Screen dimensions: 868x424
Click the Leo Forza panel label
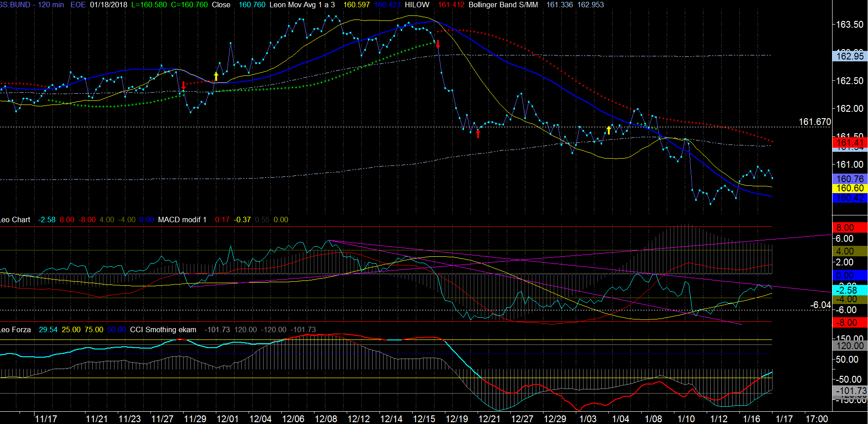click(x=15, y=330)
